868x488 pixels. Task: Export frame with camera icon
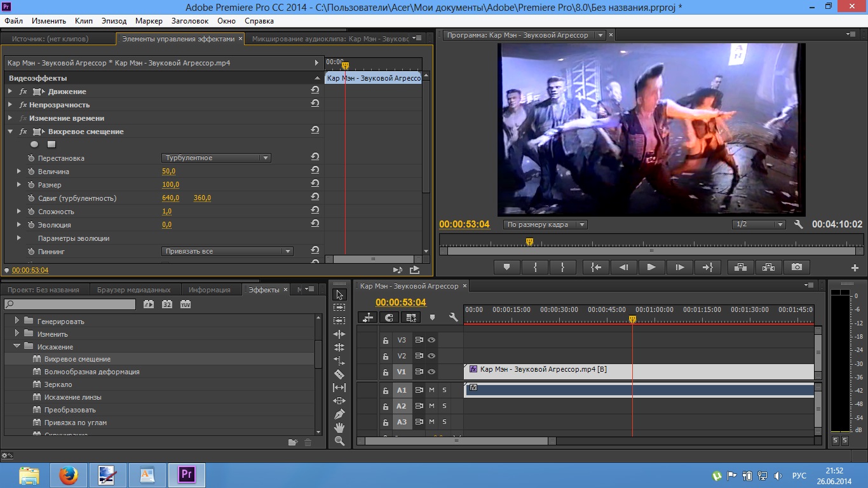[x=797, y=268]
